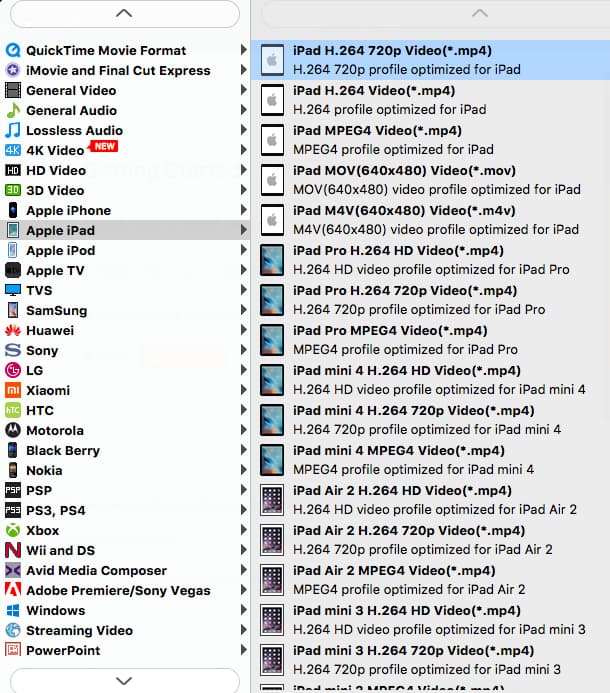Click the Apple TV icon
The width and height of the screenshot is (610, 693).
tap(13, 270)
